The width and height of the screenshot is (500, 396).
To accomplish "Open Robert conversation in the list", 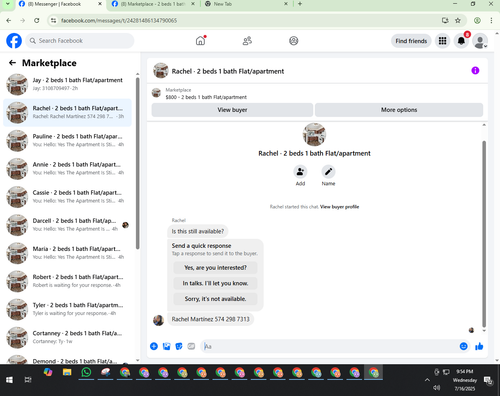I will 68,281.
